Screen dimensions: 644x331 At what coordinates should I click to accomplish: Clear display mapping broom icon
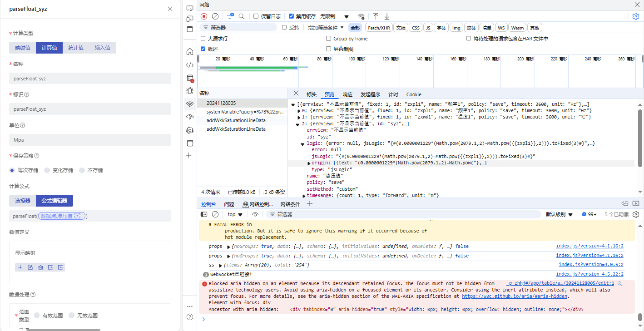coord(40,267)
